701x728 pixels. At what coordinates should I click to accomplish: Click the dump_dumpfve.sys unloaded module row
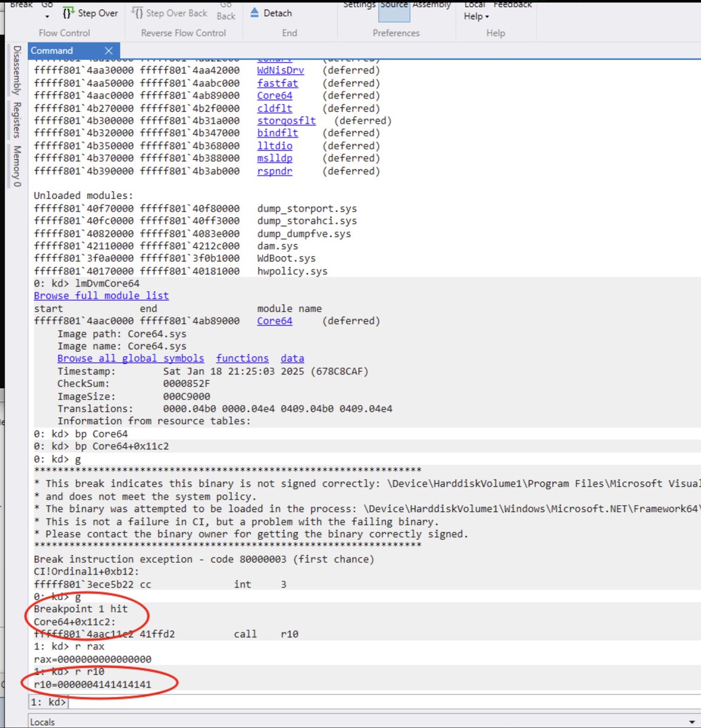point(192,234)
